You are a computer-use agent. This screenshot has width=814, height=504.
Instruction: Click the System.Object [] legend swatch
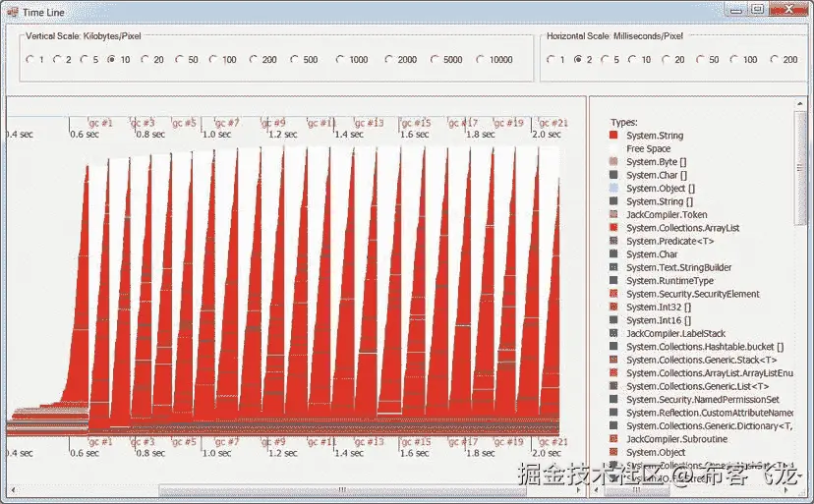[613, 188]
